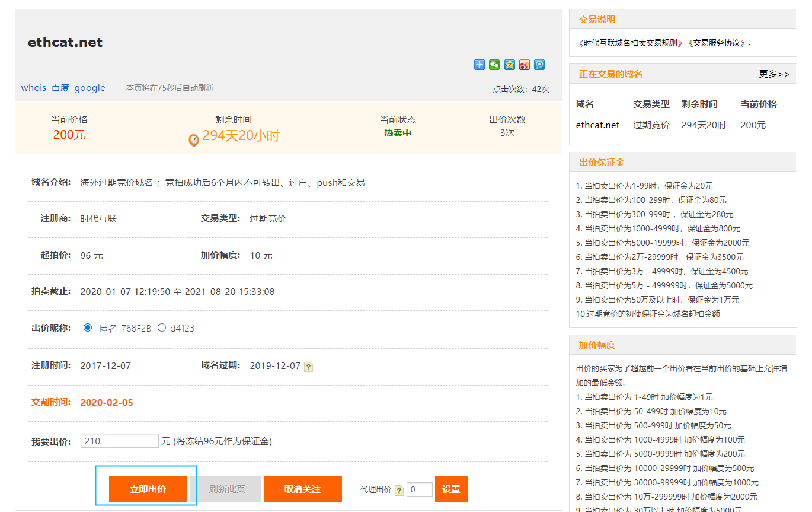Click the blue Tencent Weibo share icon

tap(539, 65)
